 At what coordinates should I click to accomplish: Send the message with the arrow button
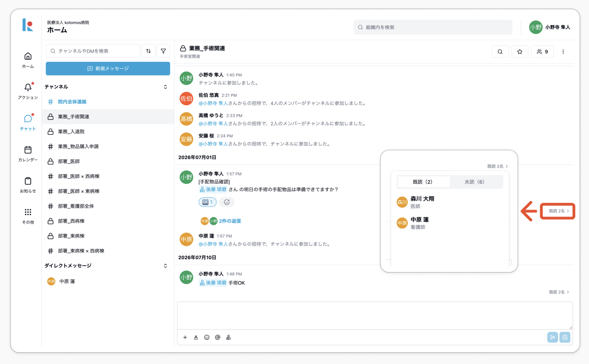coord(552,337)
